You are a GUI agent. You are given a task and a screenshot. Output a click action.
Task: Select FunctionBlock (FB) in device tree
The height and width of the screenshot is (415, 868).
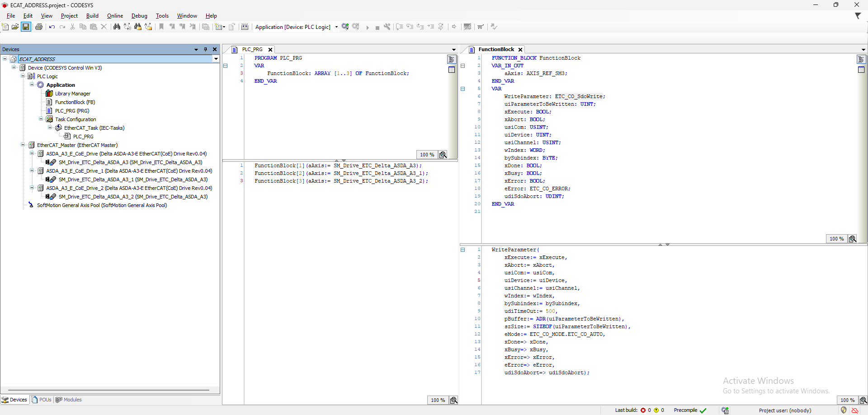(x=75, y=102)
